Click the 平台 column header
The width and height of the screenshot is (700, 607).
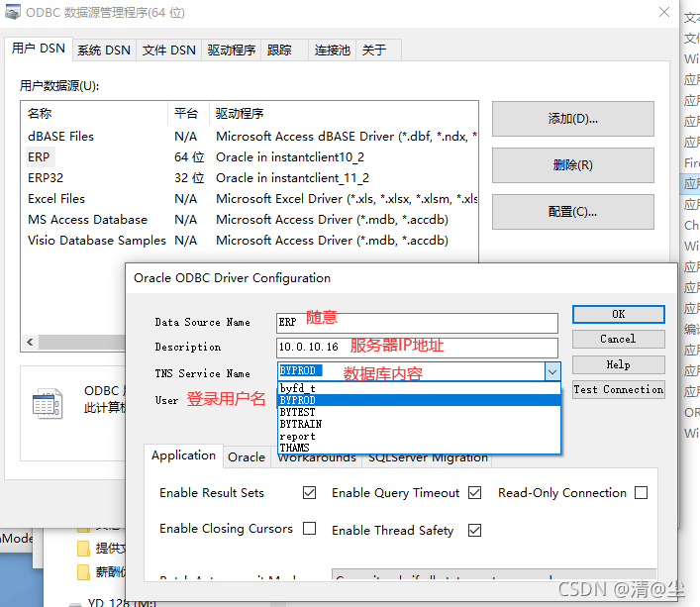[188, 113]
